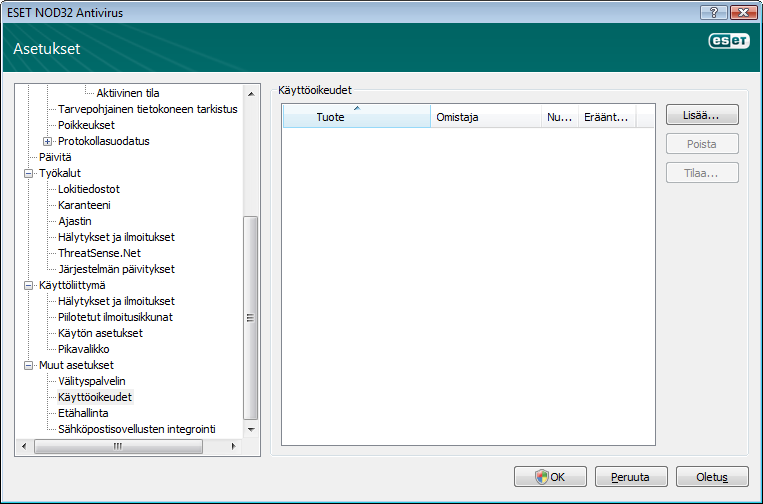Select the Protokollasuodatus tree item
This screenshot has width=763, height=504.
click(x=104, y=141)
